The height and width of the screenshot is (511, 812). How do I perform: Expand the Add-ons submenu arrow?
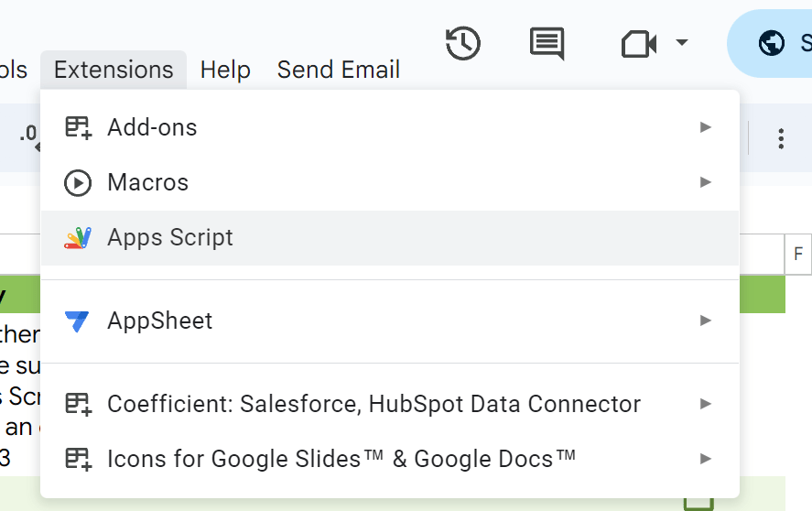click(x=705, y=127)
